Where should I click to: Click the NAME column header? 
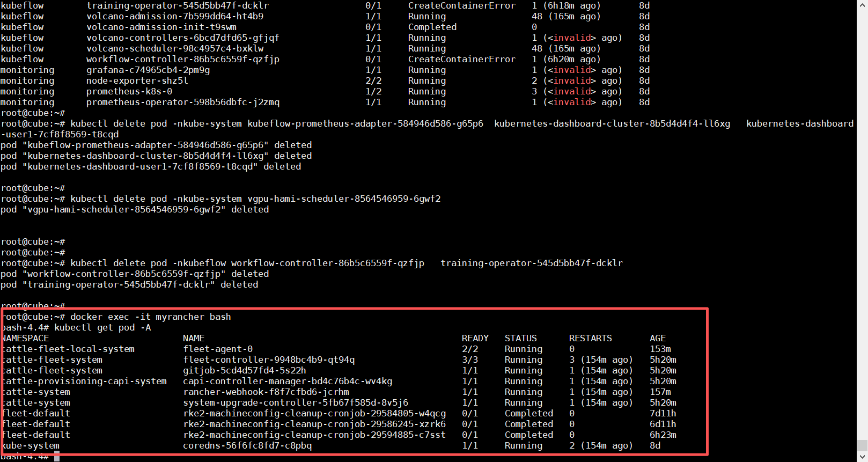click(194, 338)
